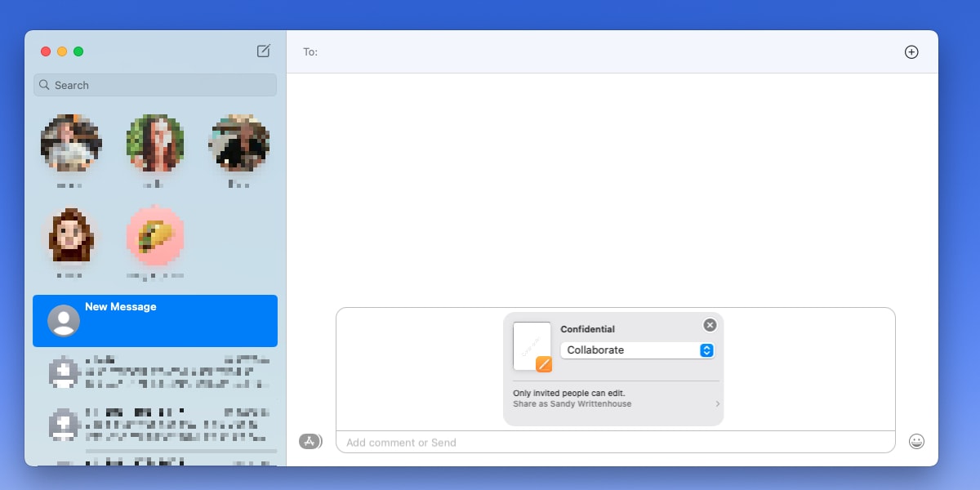Open the emoji picker icon
This screenshot has width=980, height=490.
pyautogui.click(x=916, y=441)
